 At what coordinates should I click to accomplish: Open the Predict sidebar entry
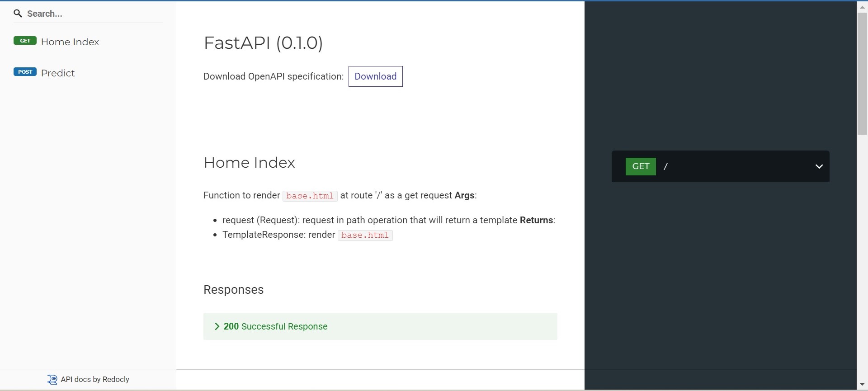[x=88, y=73]
